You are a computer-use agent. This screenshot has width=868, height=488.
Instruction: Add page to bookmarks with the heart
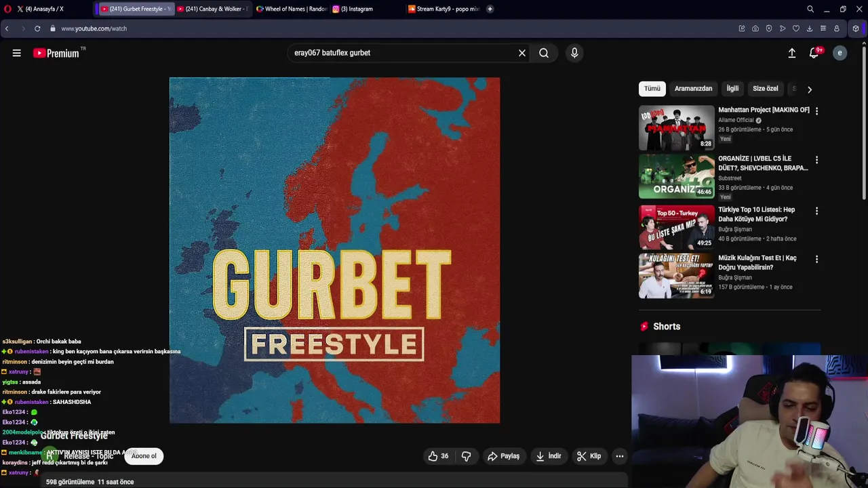[x=795, y=28]
